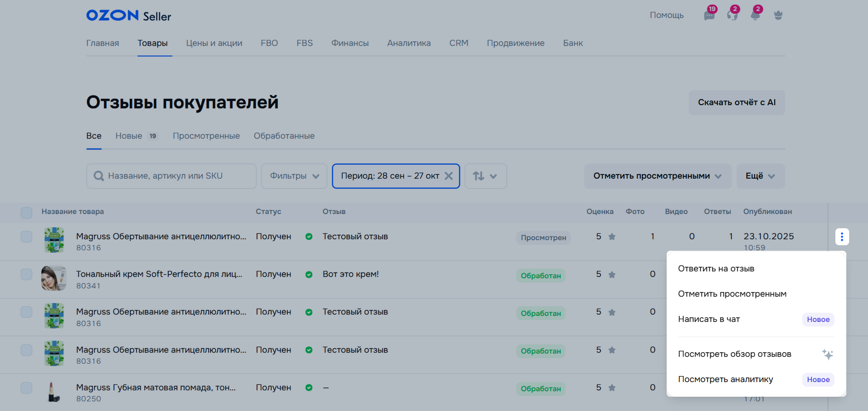868x411 pixels.
Task: Expand the Фильтры dropdown
Action: (x=294, y=176)
